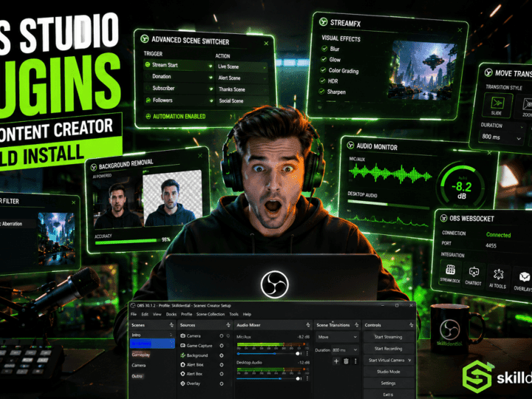Viewport: 532px width, 399px height.
Task: Click the Camera source camera icon
Action: (x=183, y=336)
